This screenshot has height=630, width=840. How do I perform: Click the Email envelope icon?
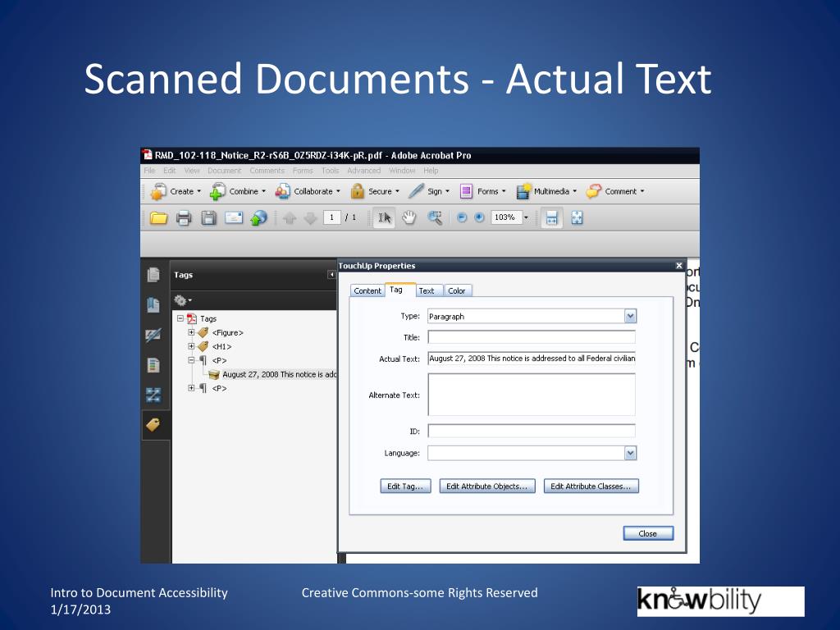(x=234, y=217)
